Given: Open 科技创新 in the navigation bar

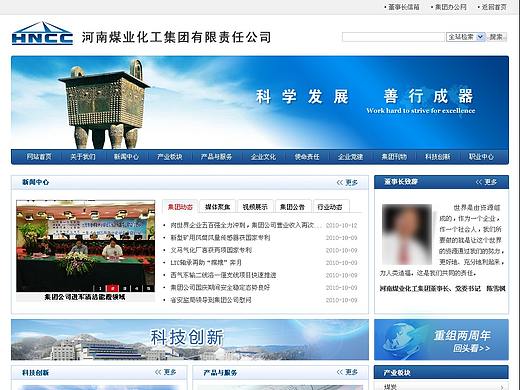Looking at the screenshot, I should point(437,157).
